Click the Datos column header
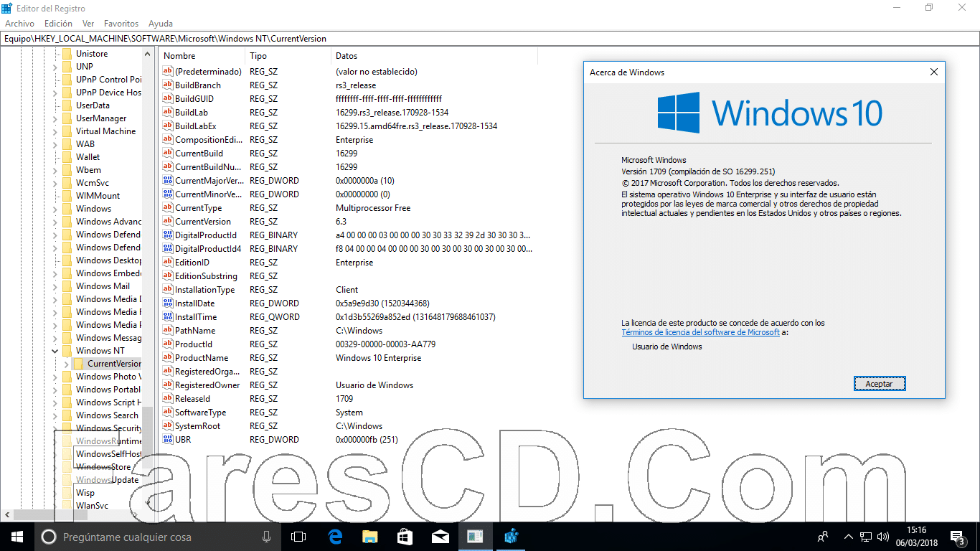Viewport: 980px width, 551px height. pyautogui.click(x=434, y=56)
